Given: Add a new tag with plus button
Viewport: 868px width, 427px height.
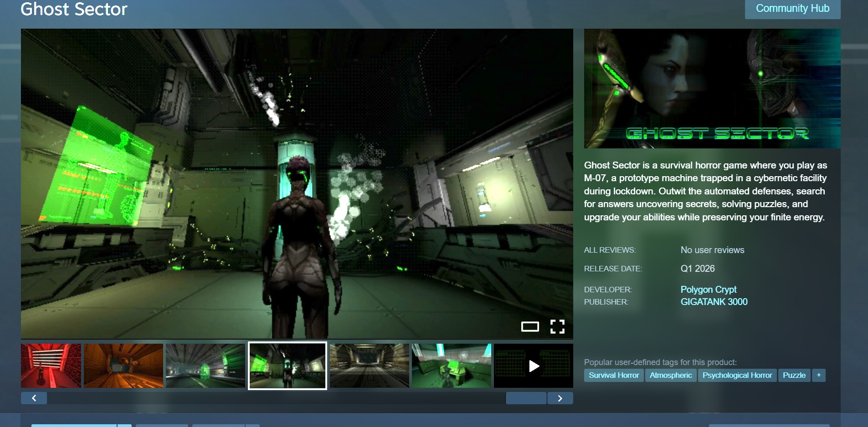Looking at the screenshot, I should [819, 375].
